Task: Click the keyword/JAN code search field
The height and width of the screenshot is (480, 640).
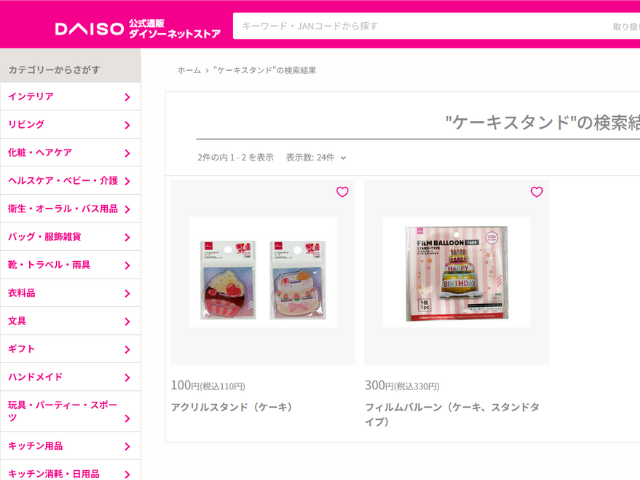Action: pyautogui.click(x=436, y=26)
